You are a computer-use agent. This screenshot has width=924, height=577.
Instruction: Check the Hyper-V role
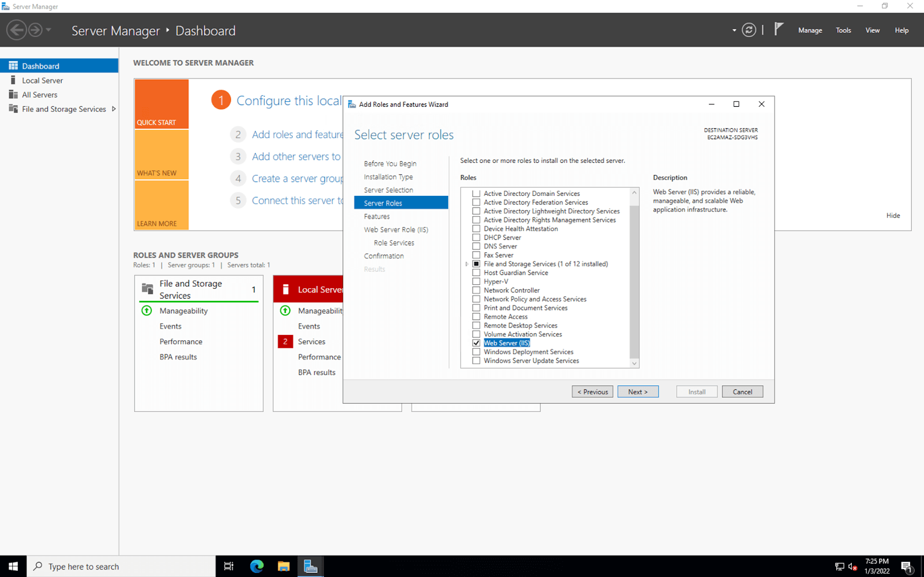coord(476,281)
